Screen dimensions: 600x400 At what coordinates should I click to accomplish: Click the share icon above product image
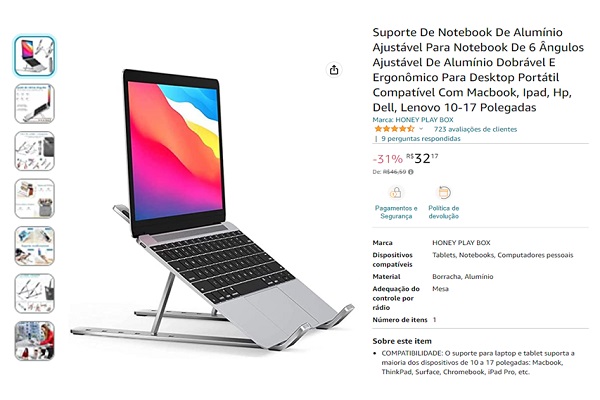(x=334, y=70)
